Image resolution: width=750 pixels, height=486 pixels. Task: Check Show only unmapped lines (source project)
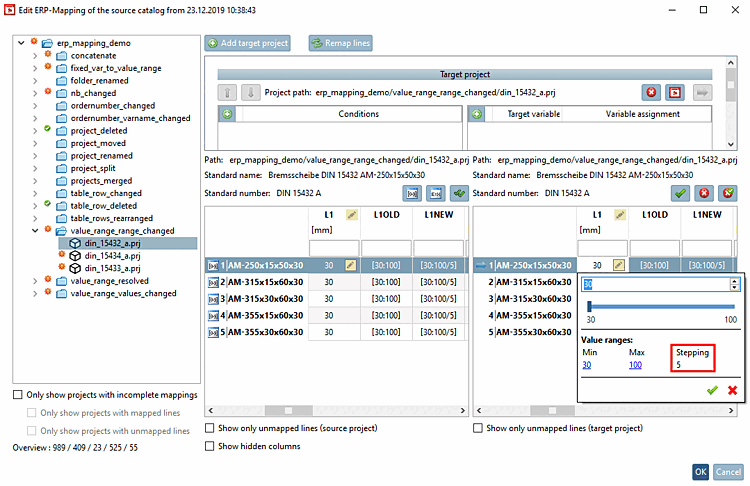click(210, 428)
